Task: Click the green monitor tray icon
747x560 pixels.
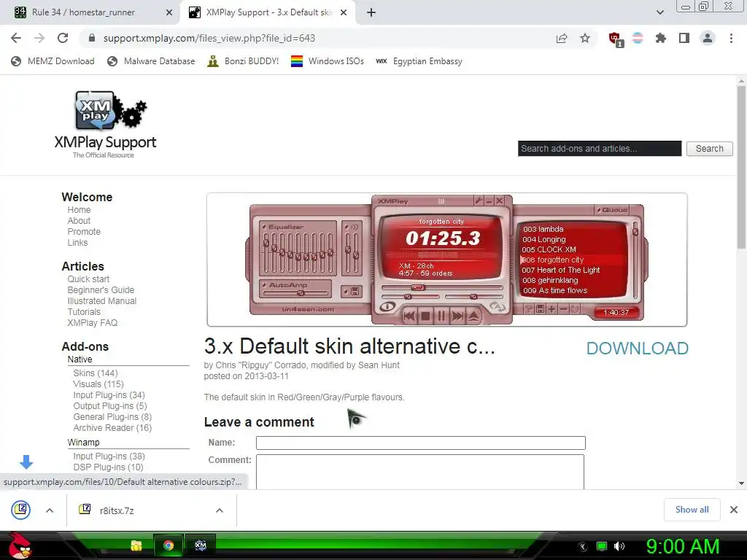Action: [x=602, y=547]
